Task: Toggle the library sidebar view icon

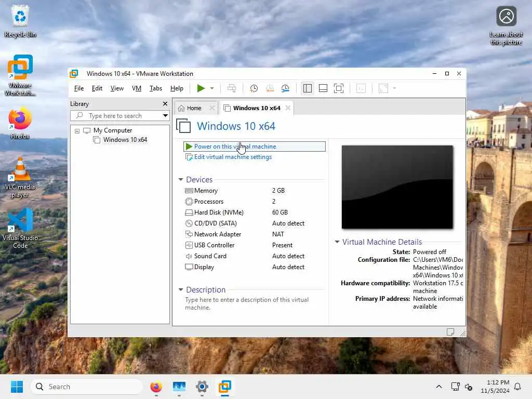Action: pyautogui.click(x=308, y=88)
